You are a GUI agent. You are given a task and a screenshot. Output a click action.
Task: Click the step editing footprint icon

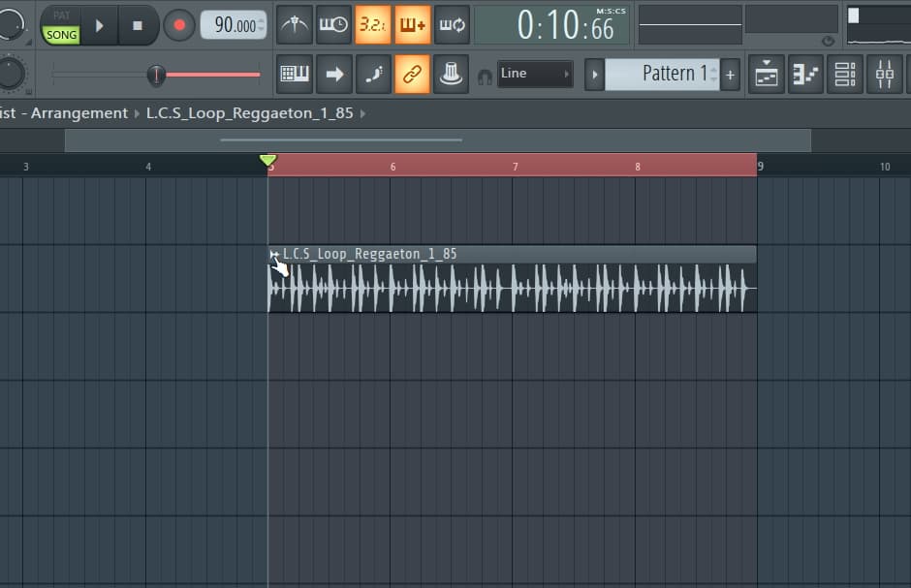click(373, 74)
